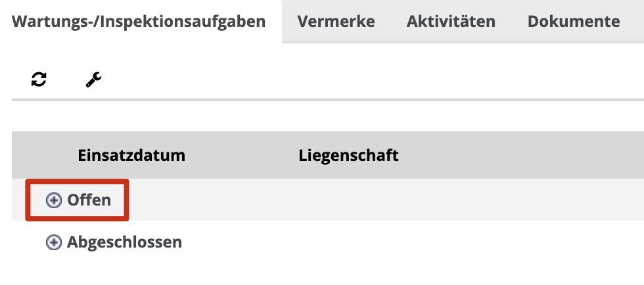Select the highlighted Offen row
Screen dimensions: 644x285
(x=329, y=200)
